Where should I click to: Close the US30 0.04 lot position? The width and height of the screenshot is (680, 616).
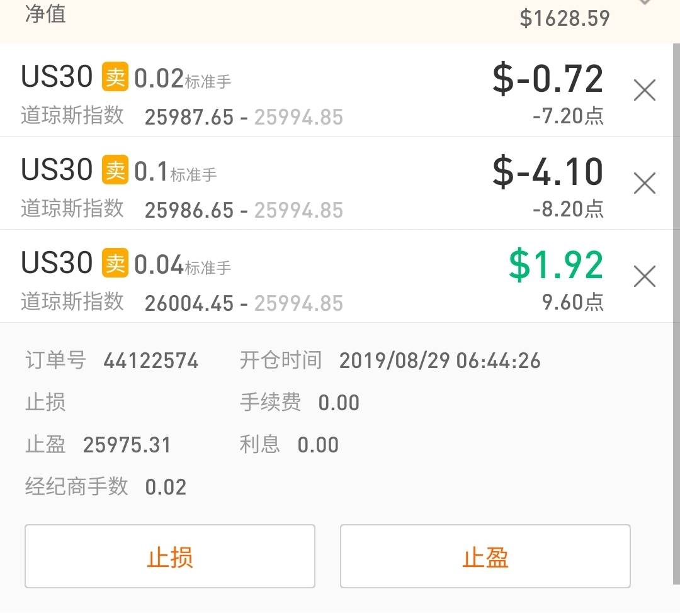(644, 276)
